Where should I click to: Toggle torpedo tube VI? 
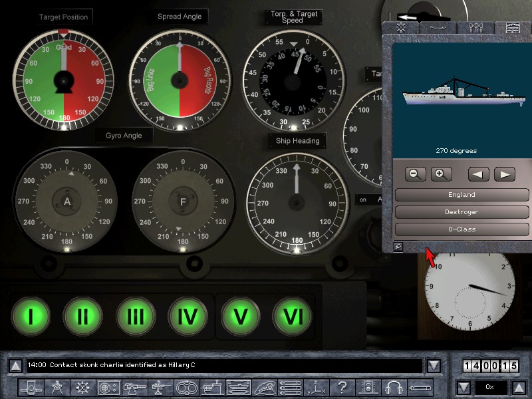(x=293, y=316)
